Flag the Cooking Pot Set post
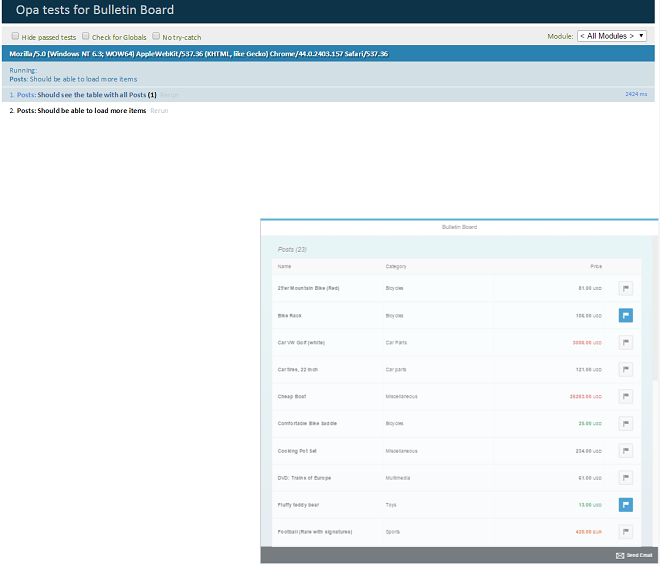This screenshot has width=660, height=567. click(626, 451)
